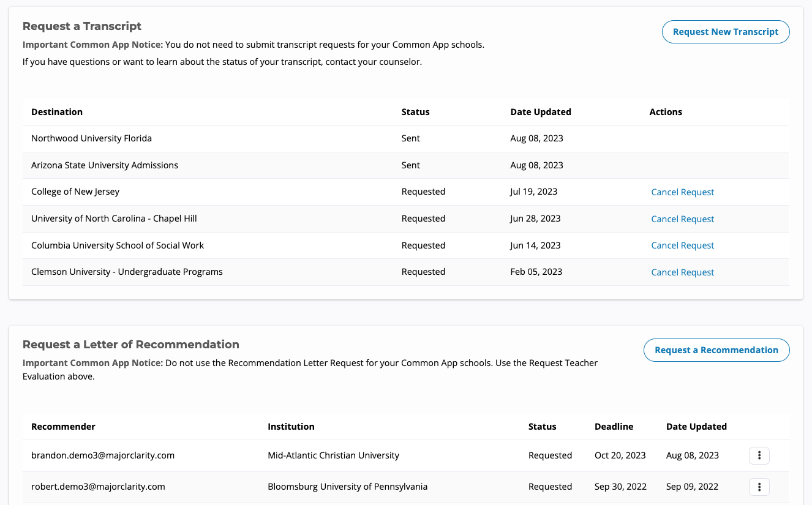Viewport: 812px width, 505px height.
Task: Click the Destination column header
Action: click(57, 112)
